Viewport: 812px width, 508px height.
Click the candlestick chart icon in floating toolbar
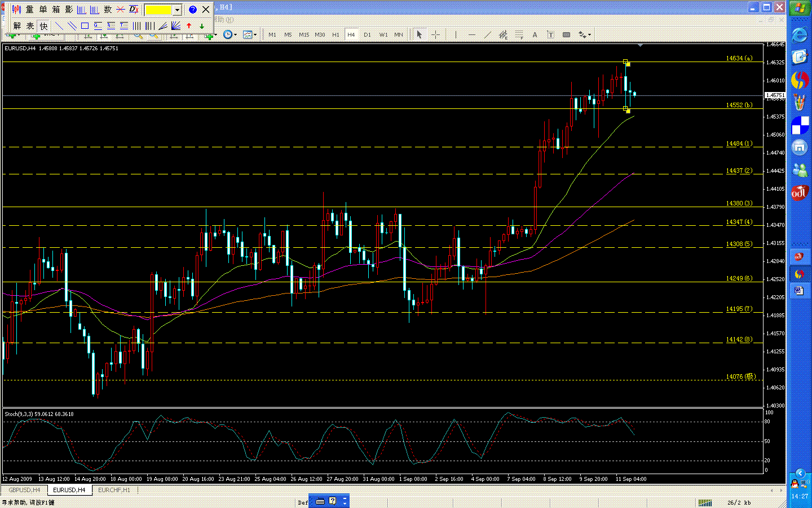pos(16,10)
